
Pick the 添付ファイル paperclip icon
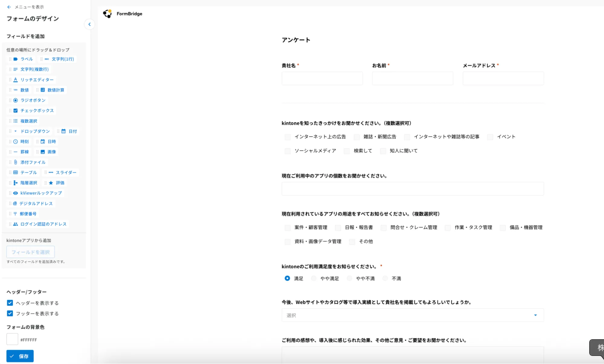coord(15,162)
